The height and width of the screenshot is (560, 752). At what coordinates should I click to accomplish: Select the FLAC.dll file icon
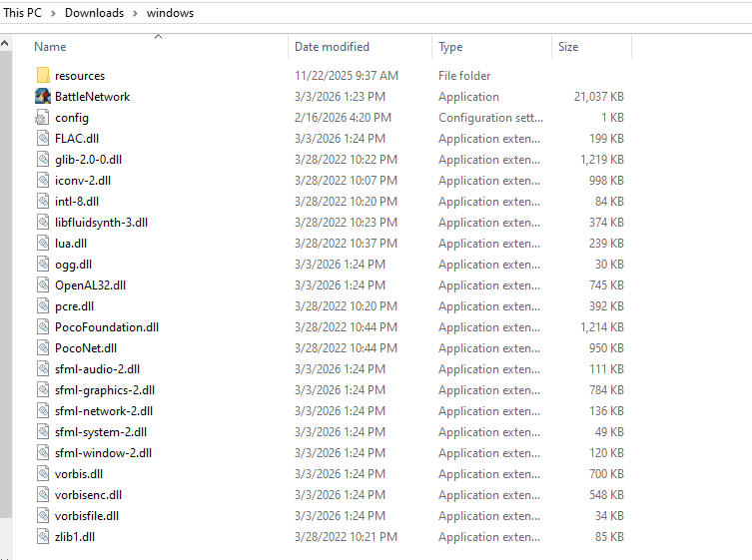pyautogui.click(x=43, y=139)
